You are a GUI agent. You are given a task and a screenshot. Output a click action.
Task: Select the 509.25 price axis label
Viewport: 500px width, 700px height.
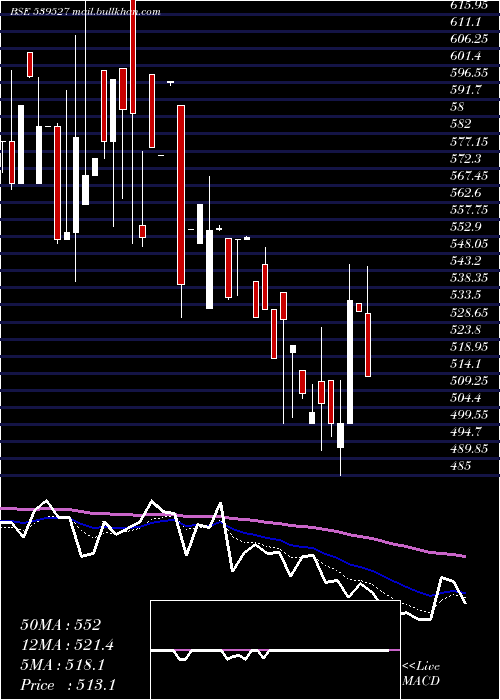click(x=469, y=380)
